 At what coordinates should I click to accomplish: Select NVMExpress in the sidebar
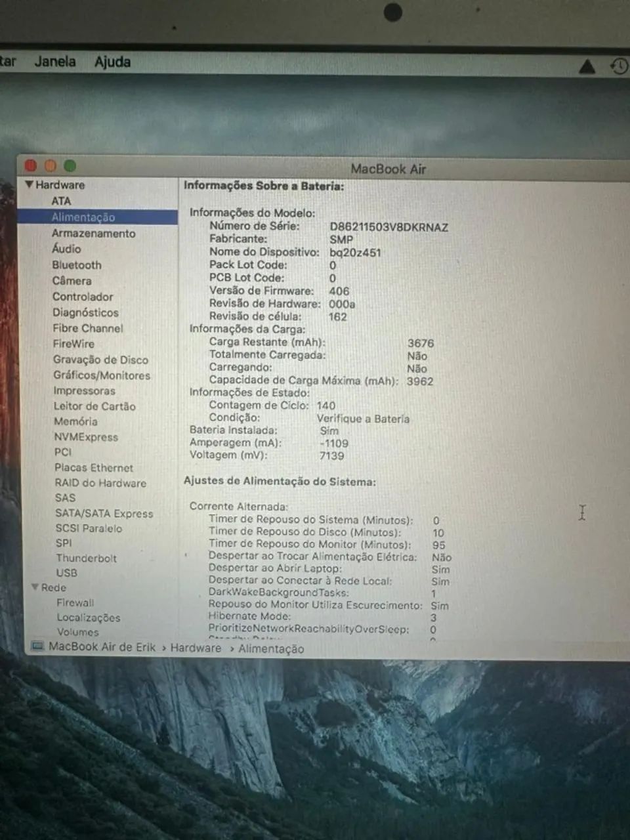[86, 437]
